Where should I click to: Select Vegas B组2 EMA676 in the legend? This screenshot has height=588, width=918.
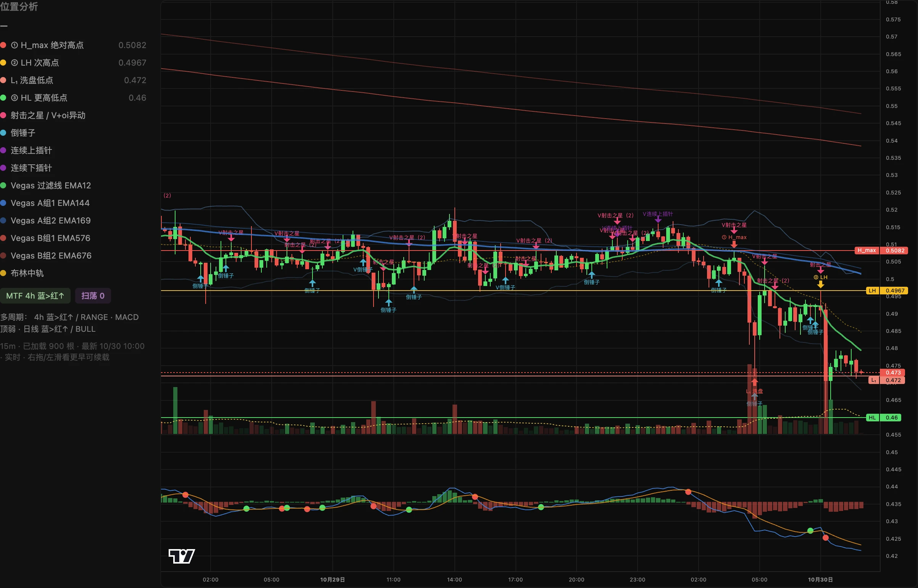[x=73, y=256]
